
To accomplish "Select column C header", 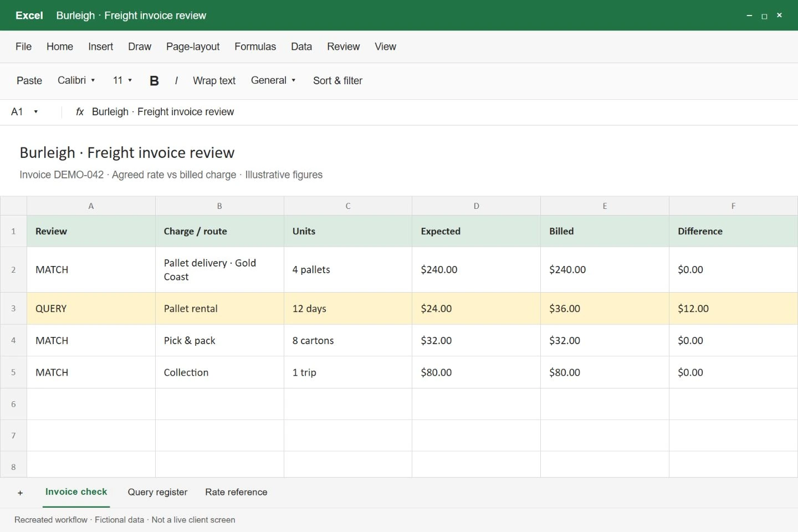I will 348,206.
